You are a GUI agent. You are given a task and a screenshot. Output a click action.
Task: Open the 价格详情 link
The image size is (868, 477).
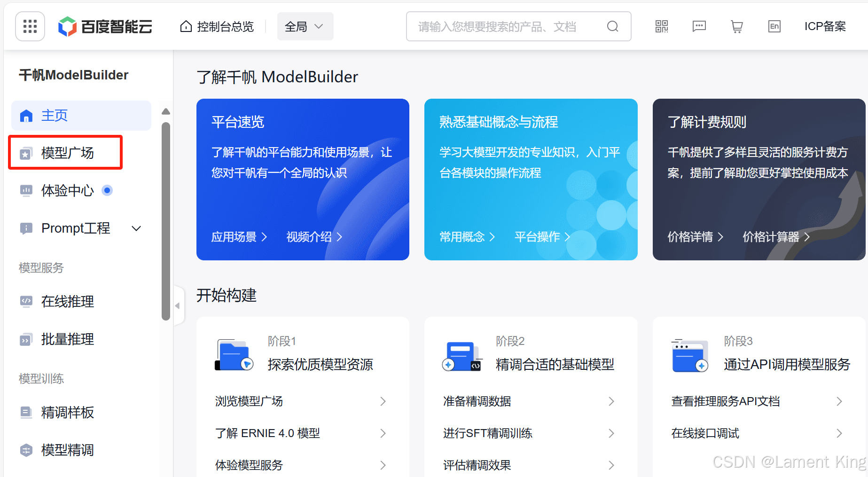click(696, 236)
